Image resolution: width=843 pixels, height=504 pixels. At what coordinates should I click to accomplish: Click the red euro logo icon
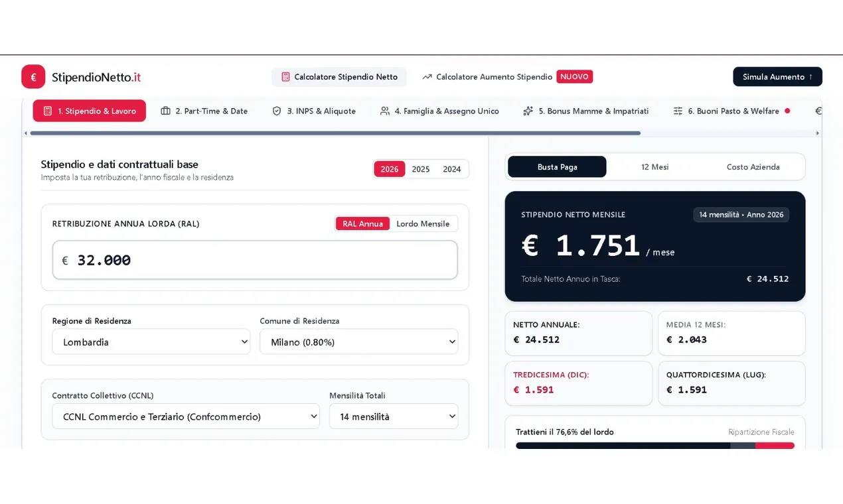pyautogui.click(x=33, y=77)
